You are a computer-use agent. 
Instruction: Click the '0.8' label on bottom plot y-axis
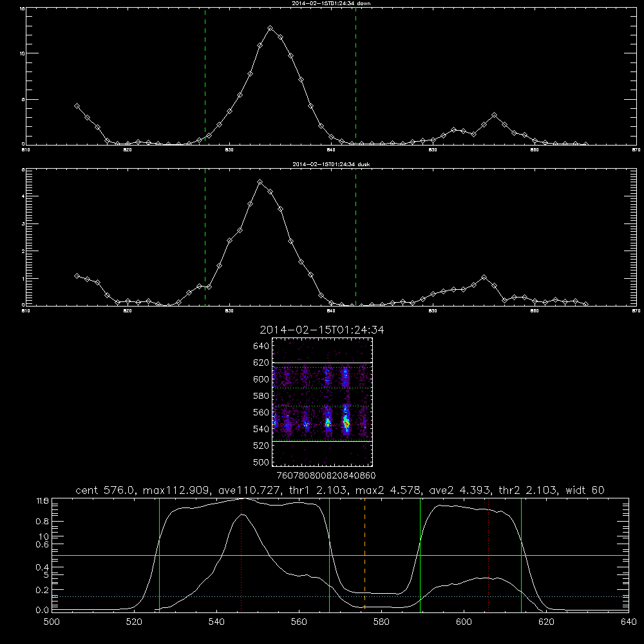(43, 522)
